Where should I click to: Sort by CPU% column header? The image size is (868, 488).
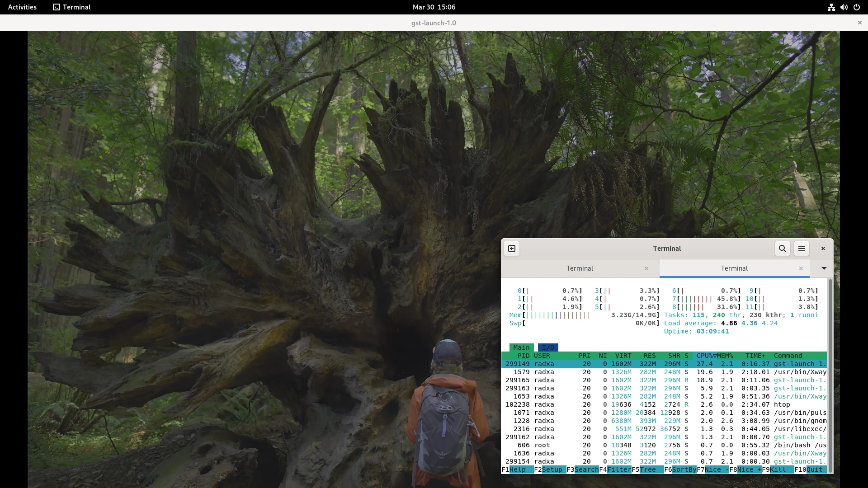[x=706, y=356]
